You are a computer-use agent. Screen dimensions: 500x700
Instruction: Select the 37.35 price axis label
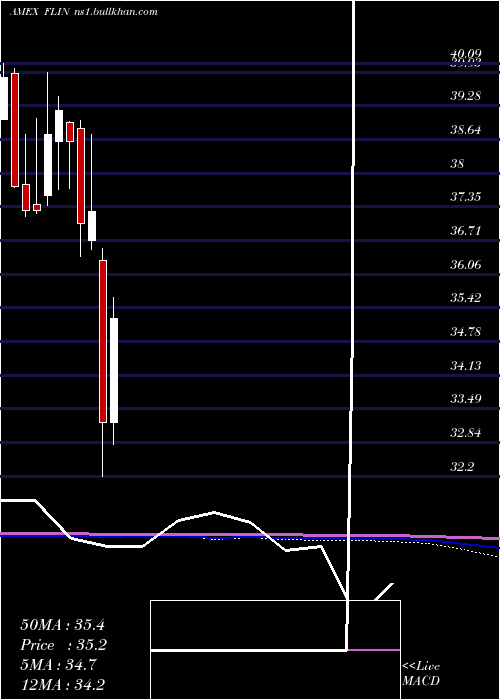coord(465,197)
